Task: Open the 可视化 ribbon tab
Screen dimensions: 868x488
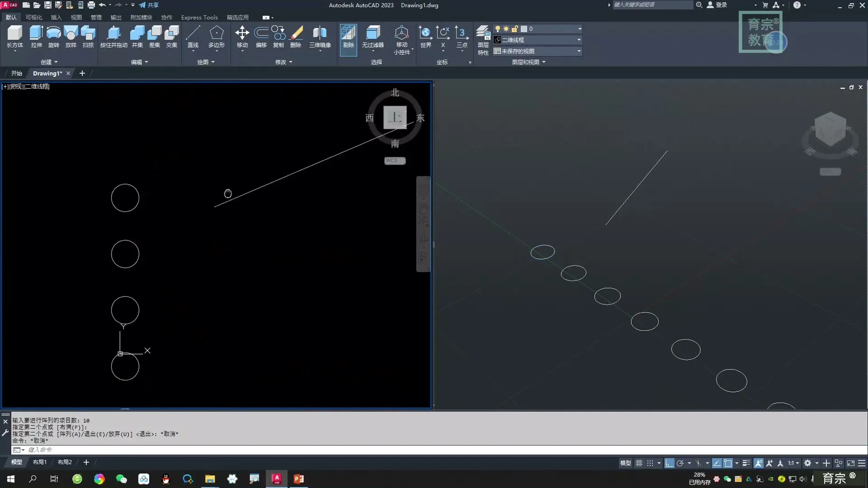Action: pyautogui.click(x=34, y=18)
